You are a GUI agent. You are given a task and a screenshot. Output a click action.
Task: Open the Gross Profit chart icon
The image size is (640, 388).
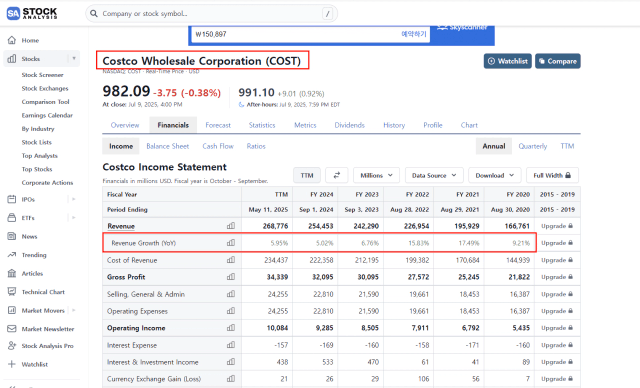[231, 277]
